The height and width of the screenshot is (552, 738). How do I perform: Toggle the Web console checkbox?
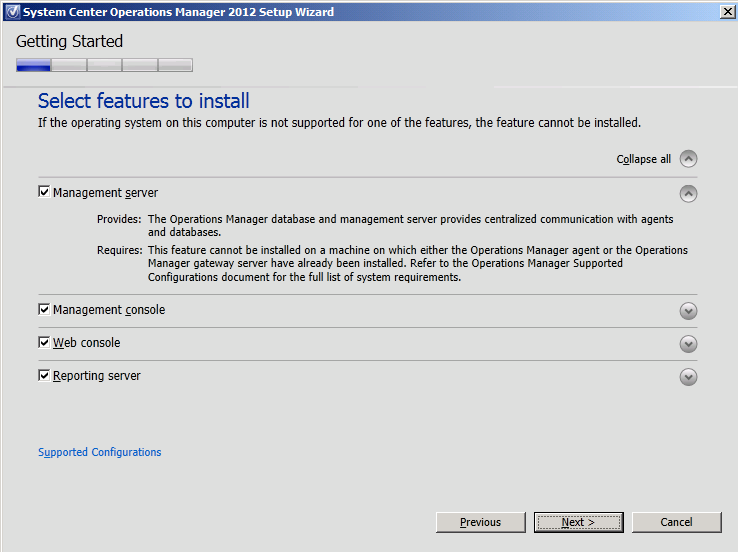pos(44,342)
